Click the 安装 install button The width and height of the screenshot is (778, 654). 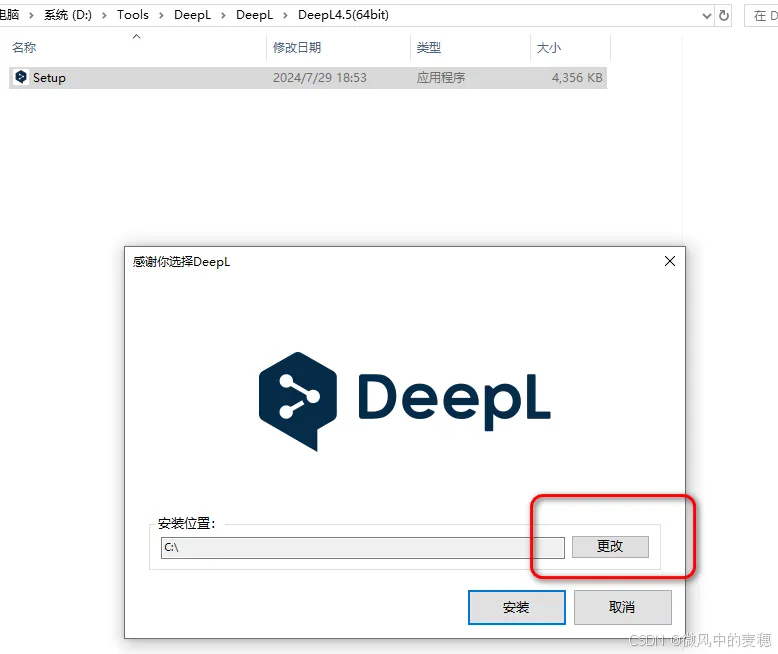517,607
